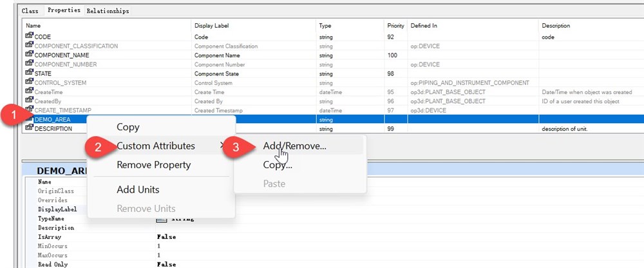Click Copy... in the Custom Attributes submenu
Viewport: 644px width, 268px height.
pos(278,165)
